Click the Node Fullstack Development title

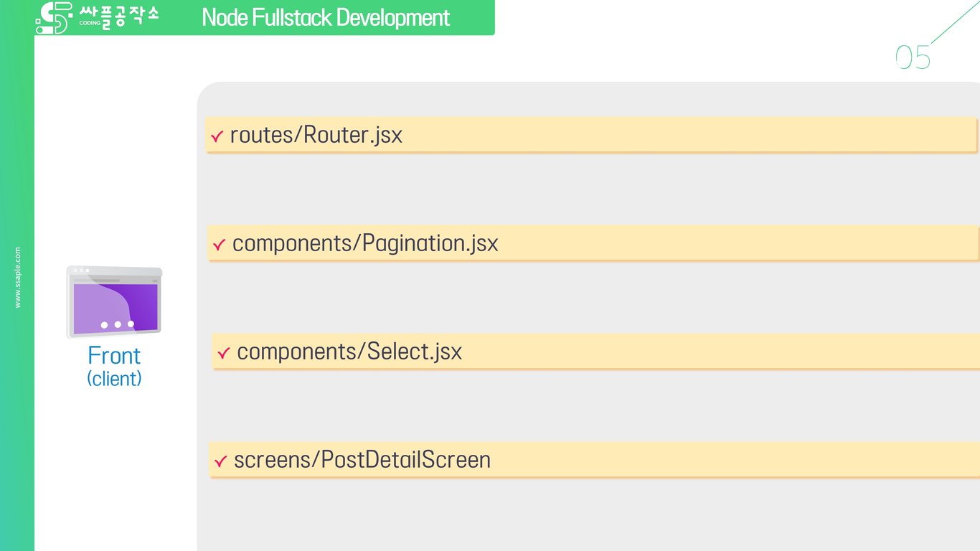(x=326, y=17)
